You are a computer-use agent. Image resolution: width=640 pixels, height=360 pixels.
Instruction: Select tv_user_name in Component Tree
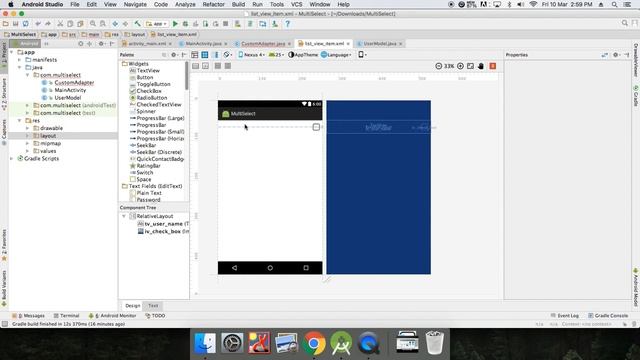pyautogui.click(x=163, y=224)
